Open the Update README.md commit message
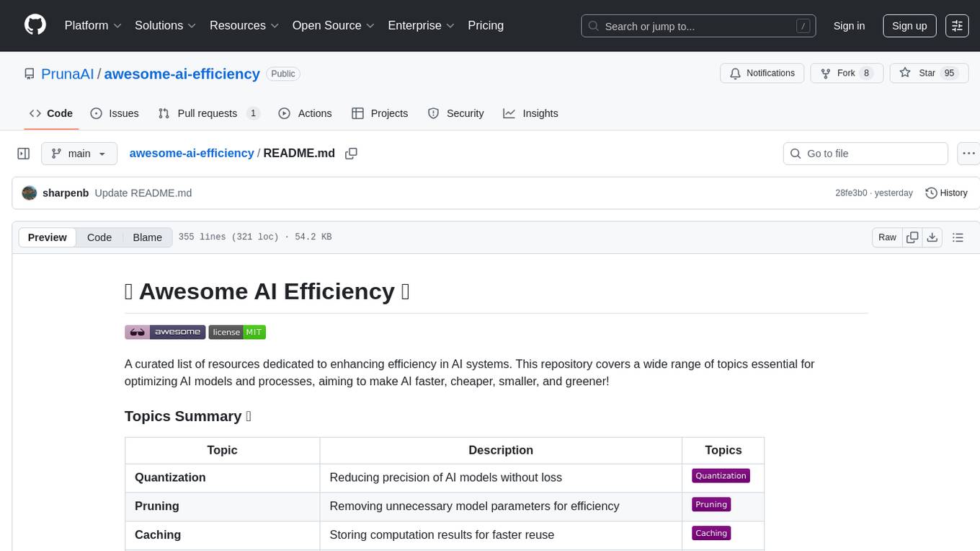 coord(143,193)
